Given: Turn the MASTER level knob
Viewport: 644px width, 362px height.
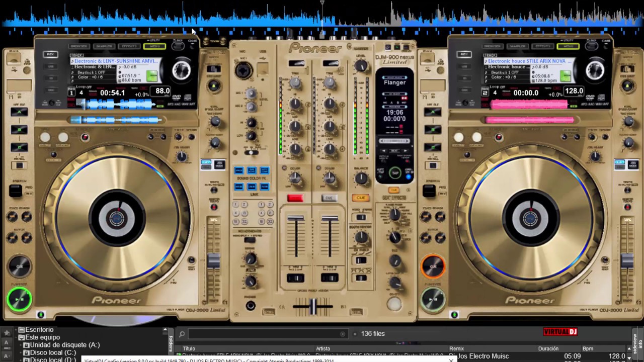Looking at the screenshot, I should click(x=361, y=66).
